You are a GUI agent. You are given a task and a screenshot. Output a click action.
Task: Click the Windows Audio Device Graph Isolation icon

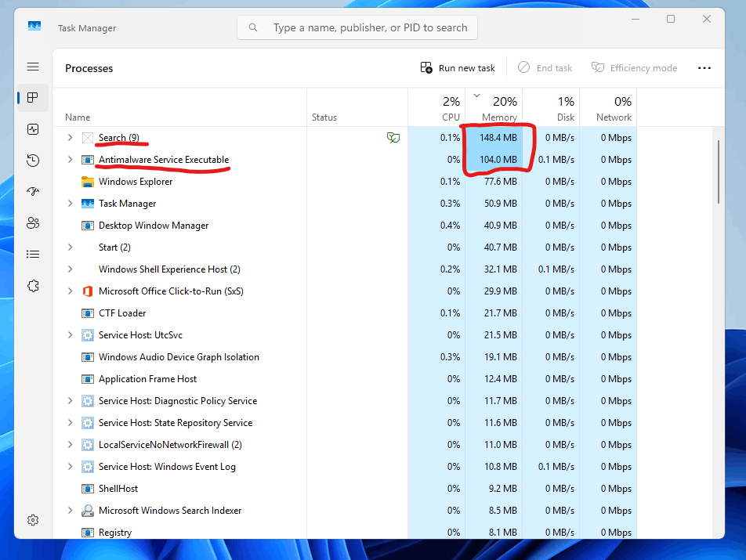coord(88,357)
